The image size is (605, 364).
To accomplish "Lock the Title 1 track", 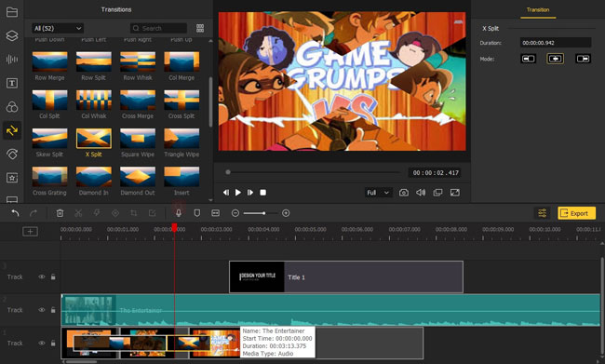I will coord(53,276).
